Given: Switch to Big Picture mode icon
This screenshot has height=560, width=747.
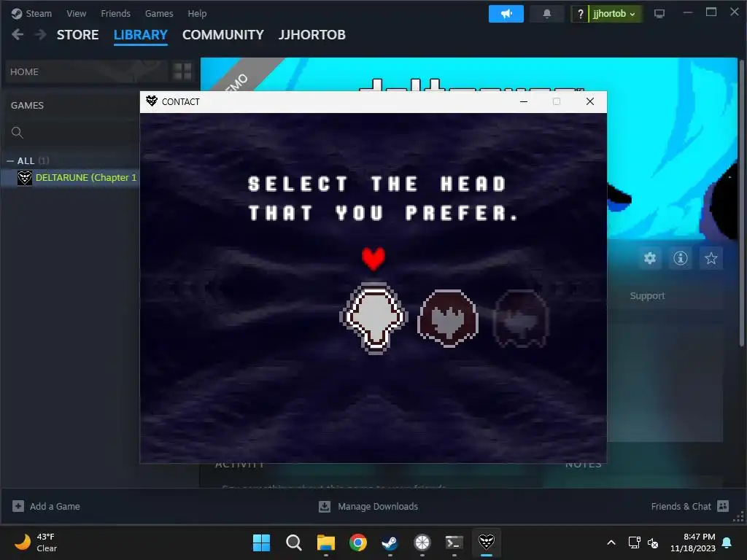Looking at the screenshot, I should 659,14.
